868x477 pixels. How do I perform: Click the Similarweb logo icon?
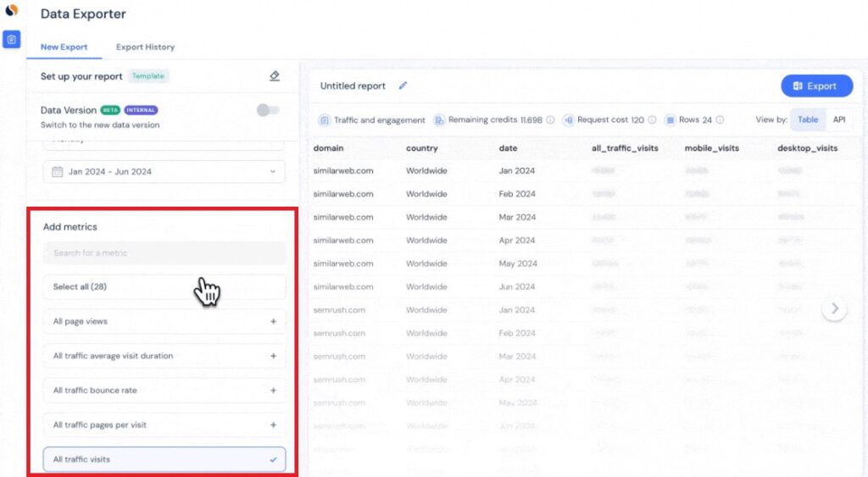click(x=11, y=10)
